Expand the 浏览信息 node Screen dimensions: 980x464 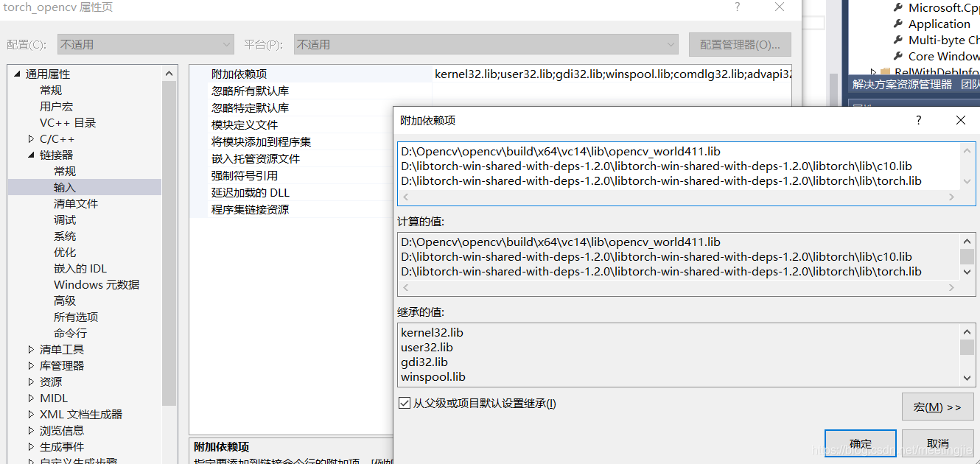31,430
